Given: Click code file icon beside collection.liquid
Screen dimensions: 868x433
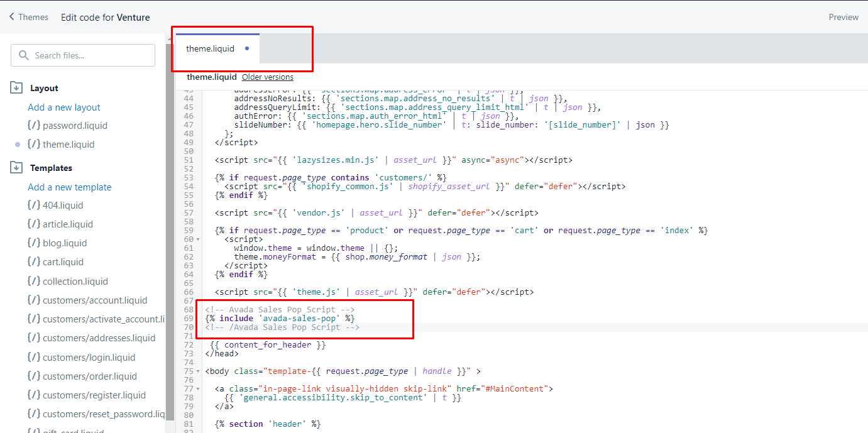Looking at the screenshot, I should [34, 282].
